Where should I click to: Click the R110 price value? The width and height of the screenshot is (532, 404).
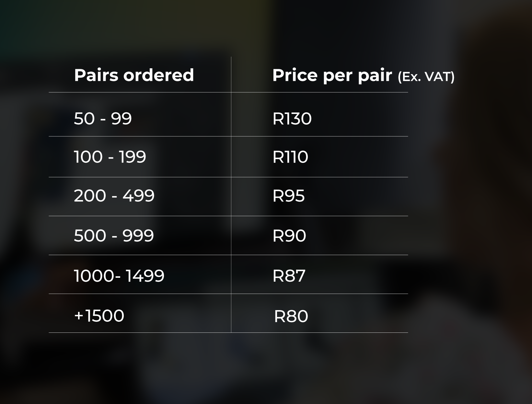(290, 157)
